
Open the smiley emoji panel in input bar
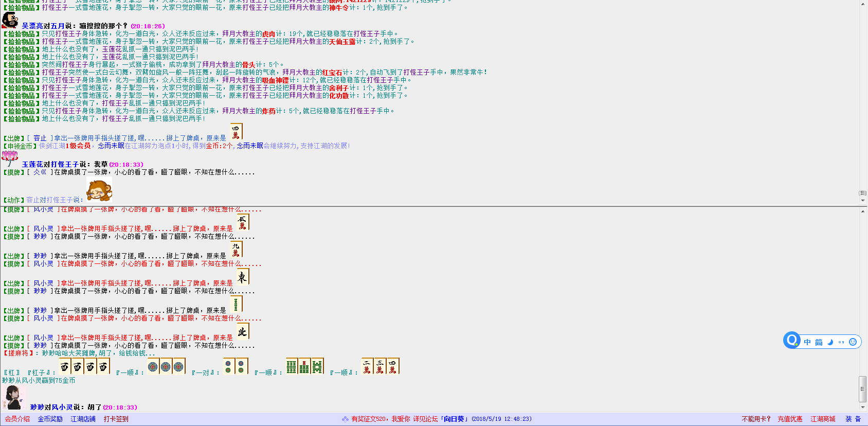(853, 342)
